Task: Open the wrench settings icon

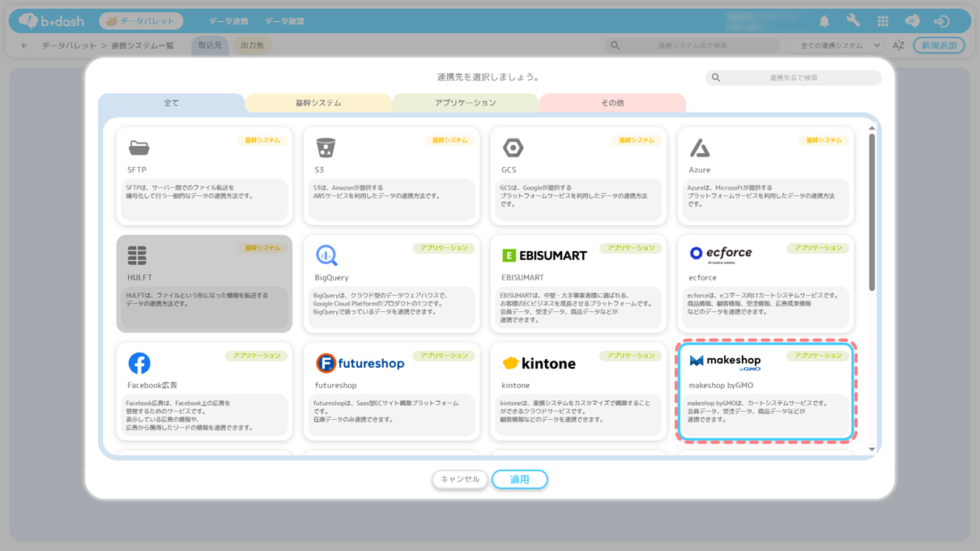Action: tap(854, 21)
